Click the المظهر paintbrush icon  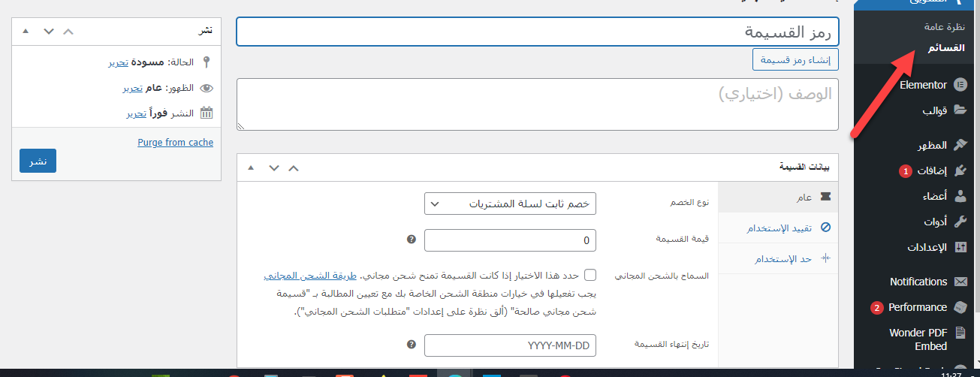(960, 145)
